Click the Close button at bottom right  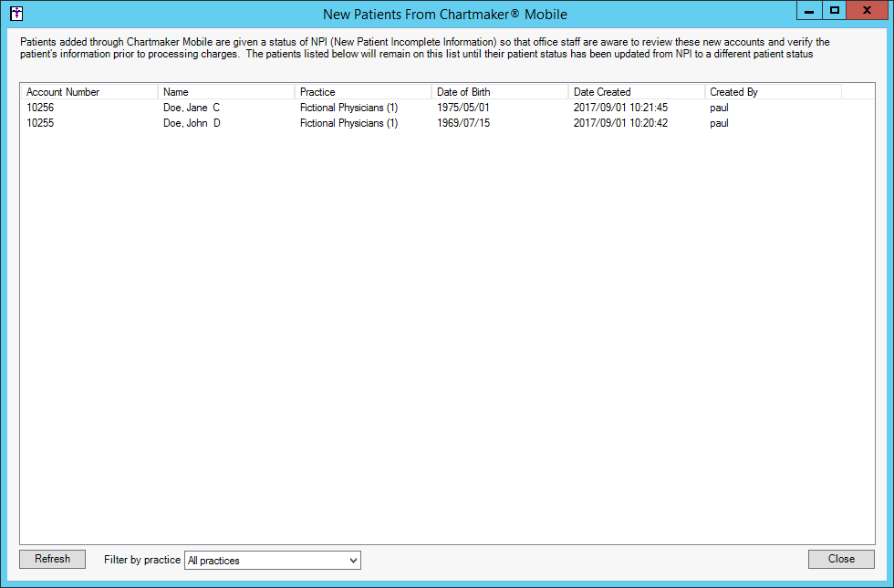(841, 559)
